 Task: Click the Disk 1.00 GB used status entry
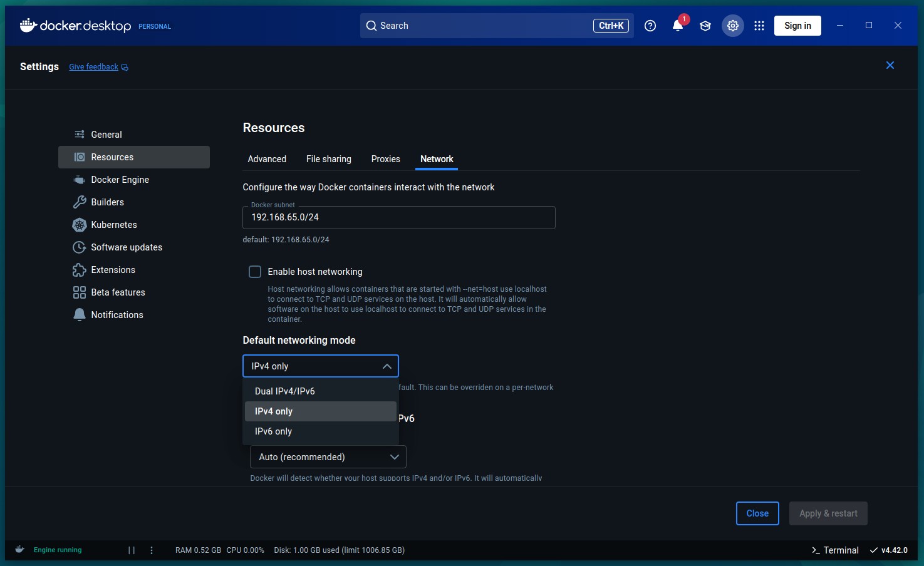[x=339, y=550]
